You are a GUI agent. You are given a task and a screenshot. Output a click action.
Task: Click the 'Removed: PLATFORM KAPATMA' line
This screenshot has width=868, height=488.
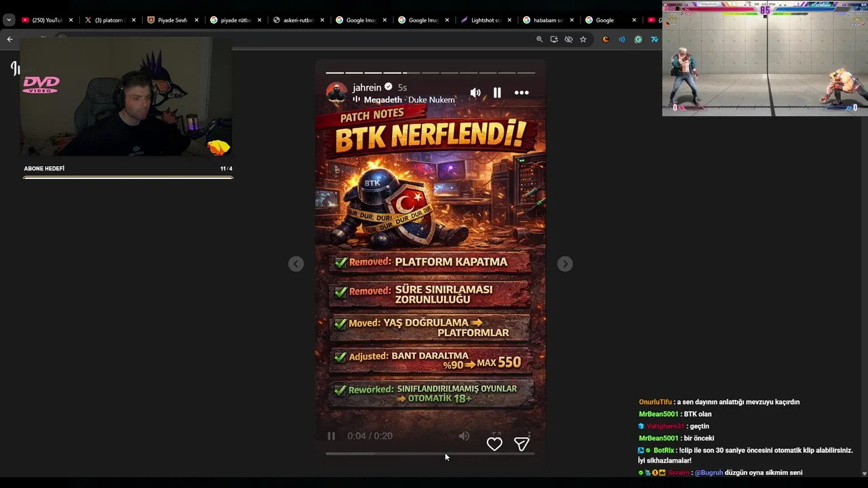(x=429, y=262)
